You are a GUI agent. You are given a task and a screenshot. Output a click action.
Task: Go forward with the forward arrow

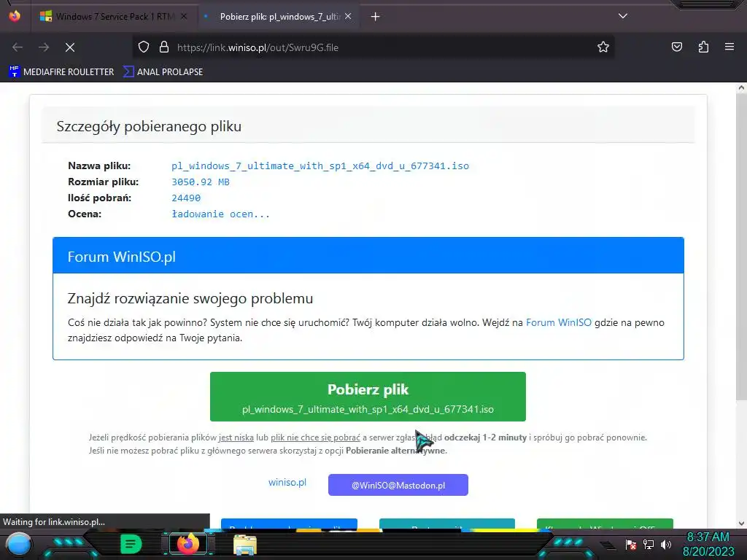point(44,47)
